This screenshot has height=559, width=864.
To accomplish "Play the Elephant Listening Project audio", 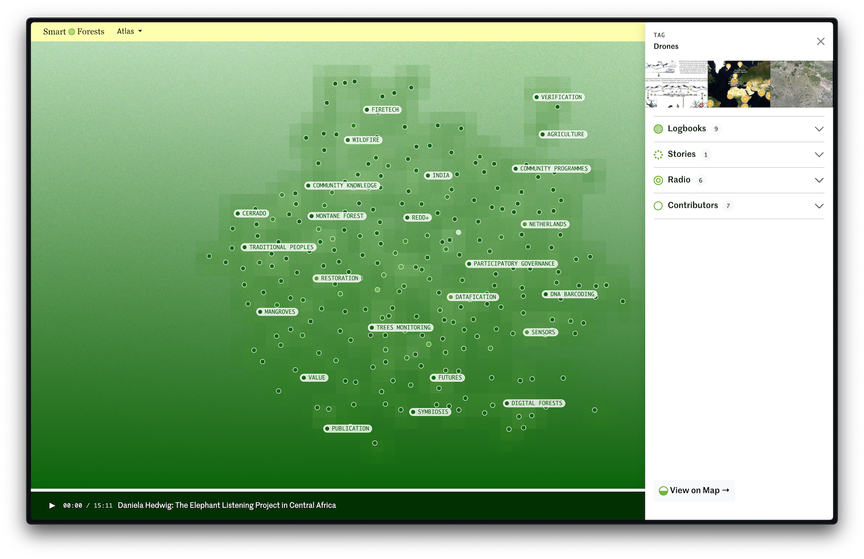I will click(x=52, y=506).
